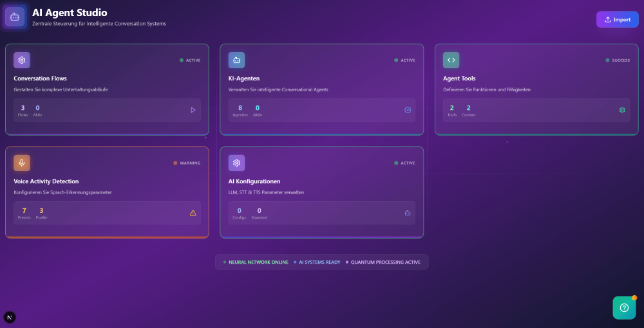Click the small robot icon in AI Konfigurationen stats

408,213
